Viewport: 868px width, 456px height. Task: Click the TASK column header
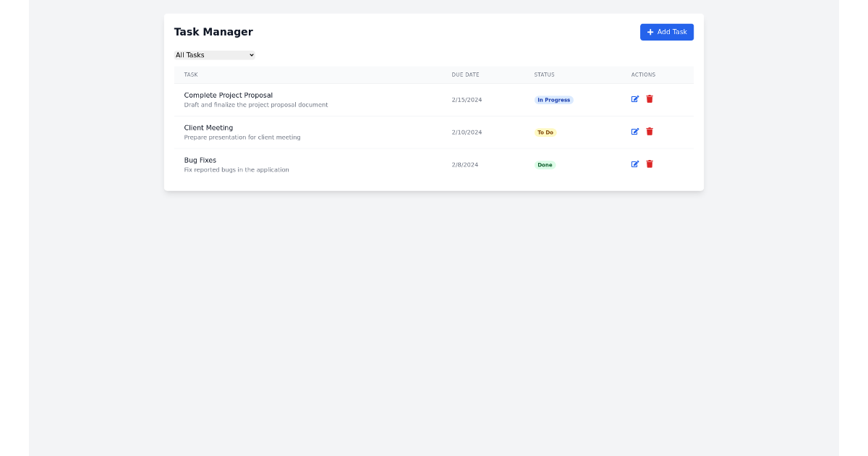(191, 75)
